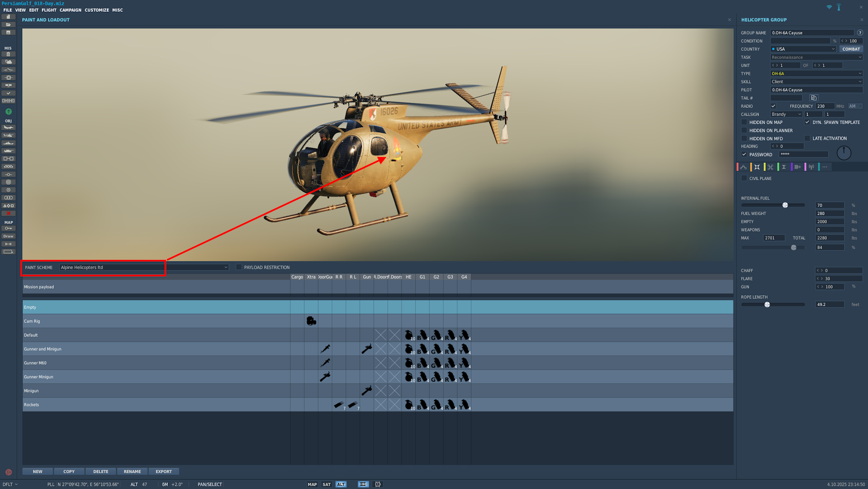The height and width of the screenshot is (489, 868).
Task: Open the AM modulation dropdown
Action: [x=855, y=106]
